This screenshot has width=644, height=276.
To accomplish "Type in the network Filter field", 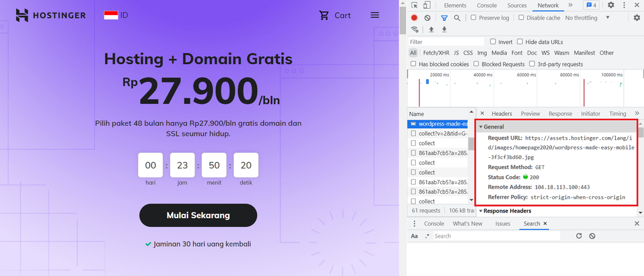I will [447, 41].
